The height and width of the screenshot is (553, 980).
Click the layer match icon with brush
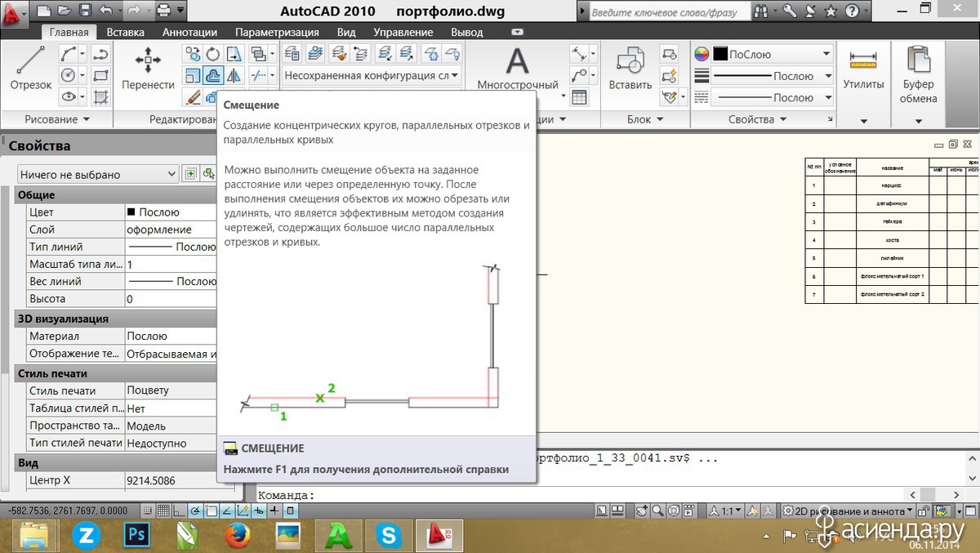[338, 55]
